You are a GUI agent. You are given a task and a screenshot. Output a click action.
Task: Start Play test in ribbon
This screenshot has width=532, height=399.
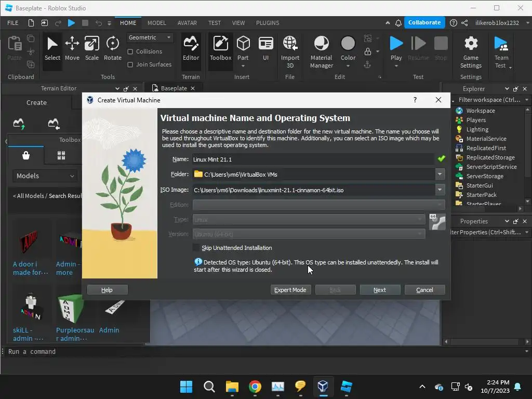[396, 44]
